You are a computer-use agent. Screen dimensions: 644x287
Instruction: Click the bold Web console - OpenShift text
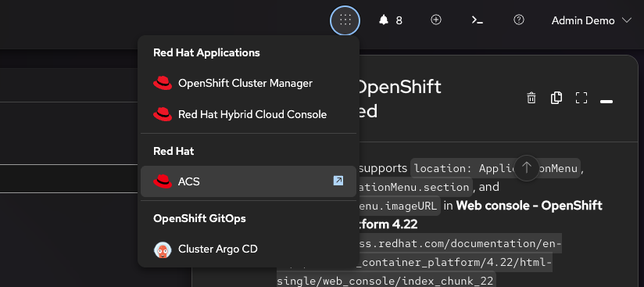pos(529,206)
